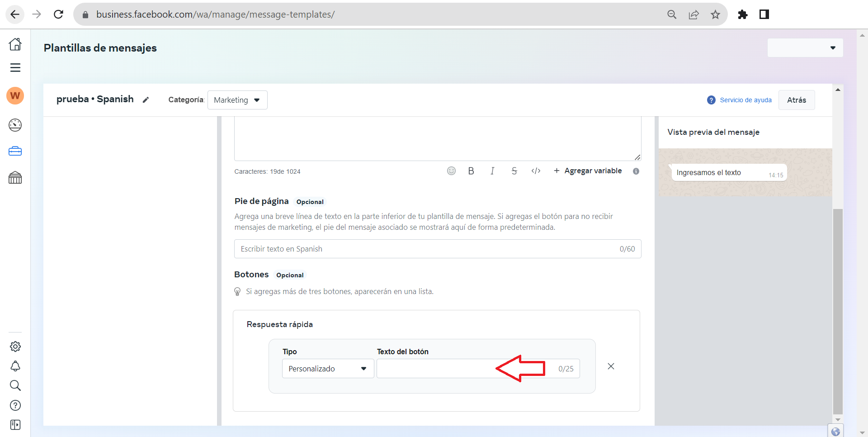
Task: Toggle the browser side panel
Action: [x=764, y=14]
